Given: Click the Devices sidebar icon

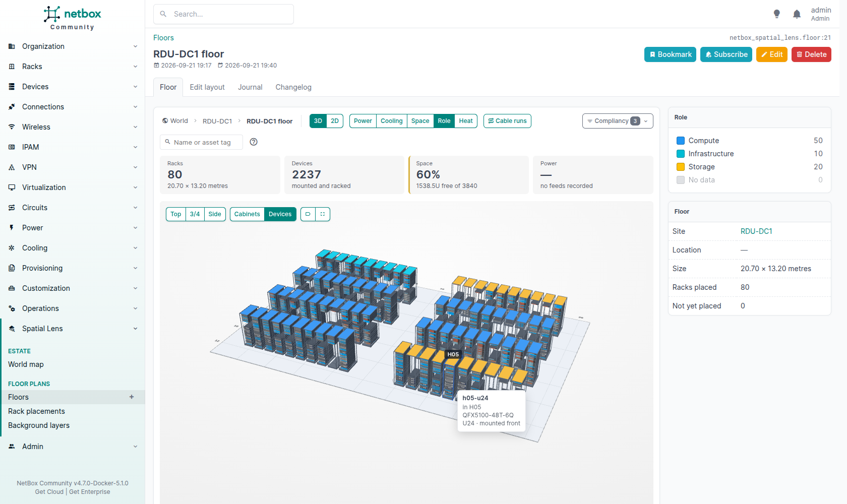Looking at the screenshot, I should [x=12, y=87].
